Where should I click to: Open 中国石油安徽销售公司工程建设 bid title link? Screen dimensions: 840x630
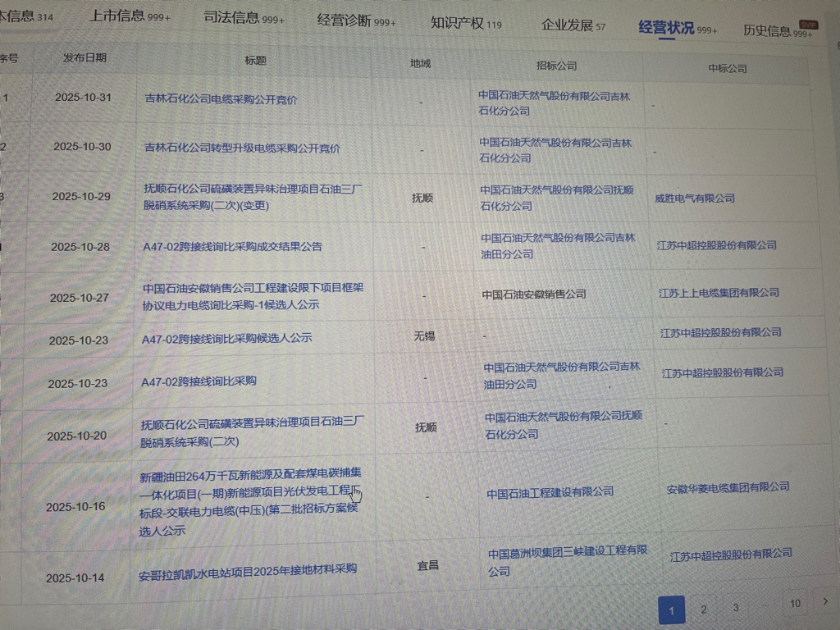coord(253,295)
